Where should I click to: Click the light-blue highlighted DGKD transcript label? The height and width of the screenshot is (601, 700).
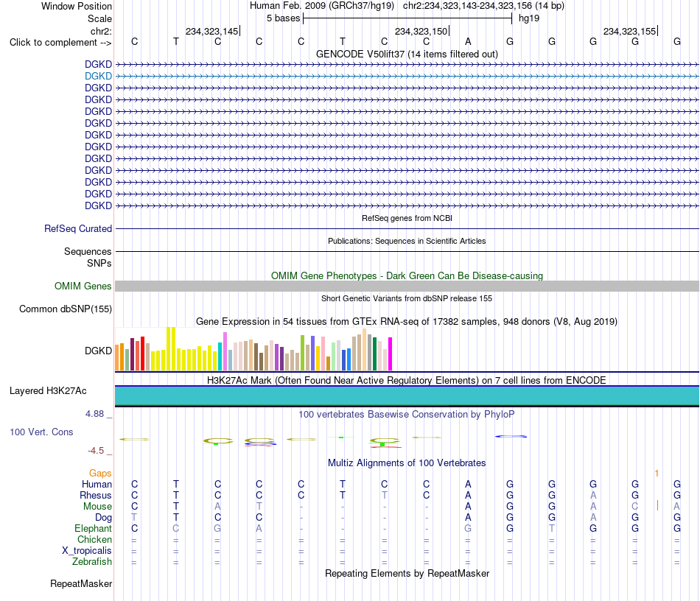coord(98,77)
